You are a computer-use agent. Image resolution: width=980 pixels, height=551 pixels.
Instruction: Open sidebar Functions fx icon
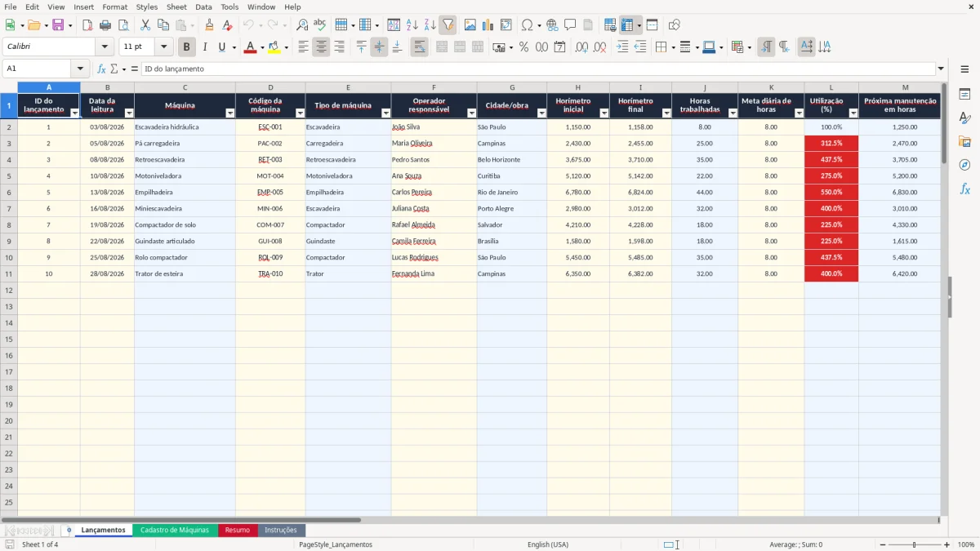964,189
